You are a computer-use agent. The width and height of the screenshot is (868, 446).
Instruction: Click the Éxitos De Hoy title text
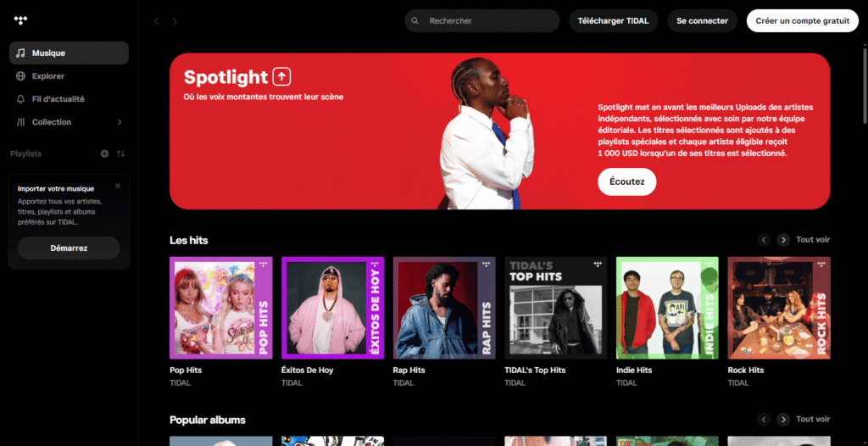coord(307,370)
